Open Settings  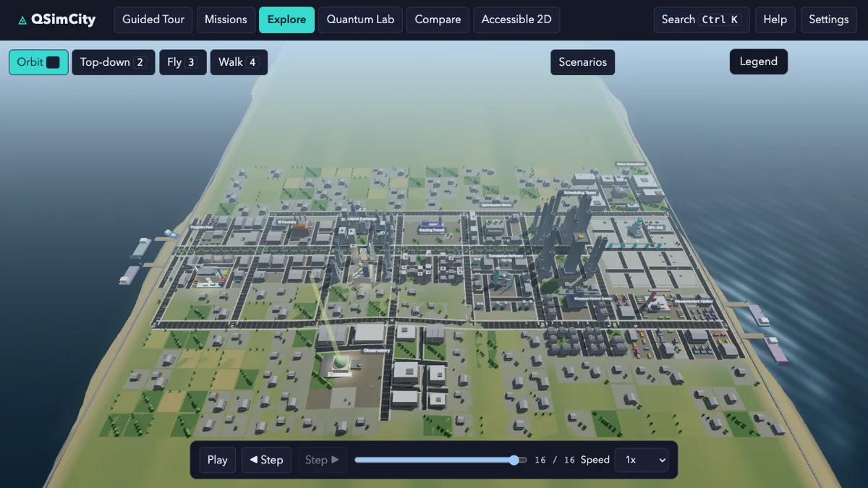(828, 20)
